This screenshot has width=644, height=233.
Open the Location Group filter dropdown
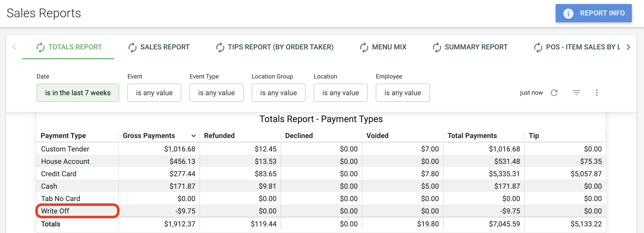point(278,93)
